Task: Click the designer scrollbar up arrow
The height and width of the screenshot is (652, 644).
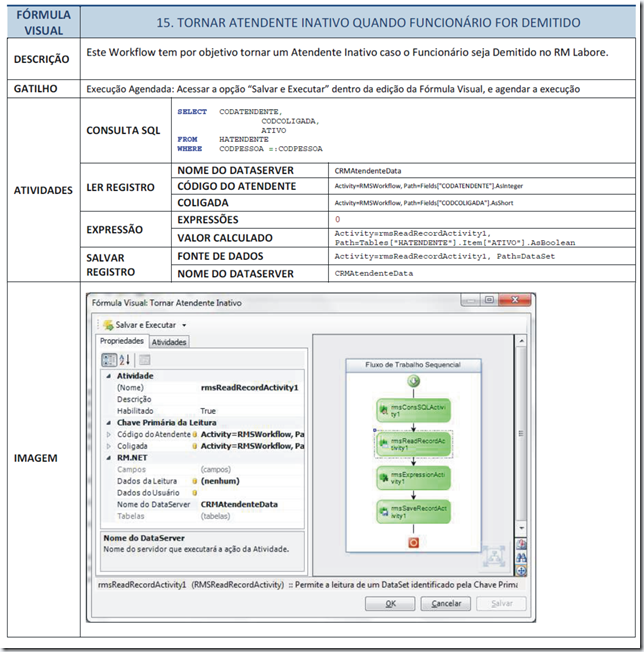Action: [x=521, y=341]
